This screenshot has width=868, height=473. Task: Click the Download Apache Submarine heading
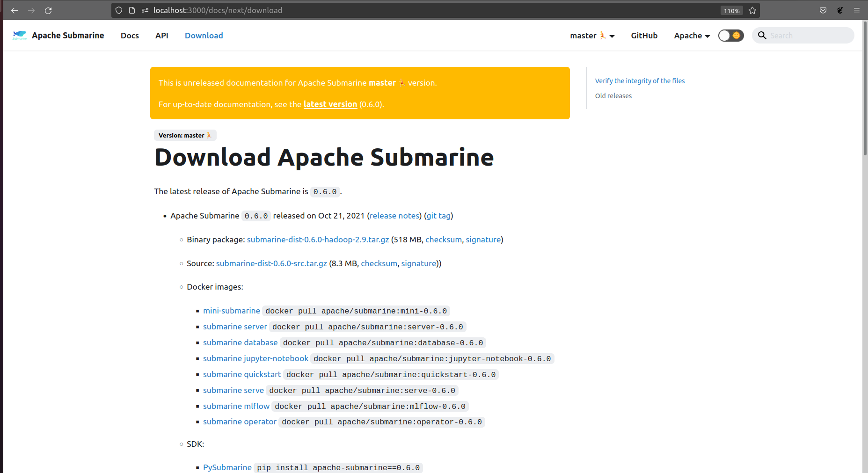click(x=324, y=157)
